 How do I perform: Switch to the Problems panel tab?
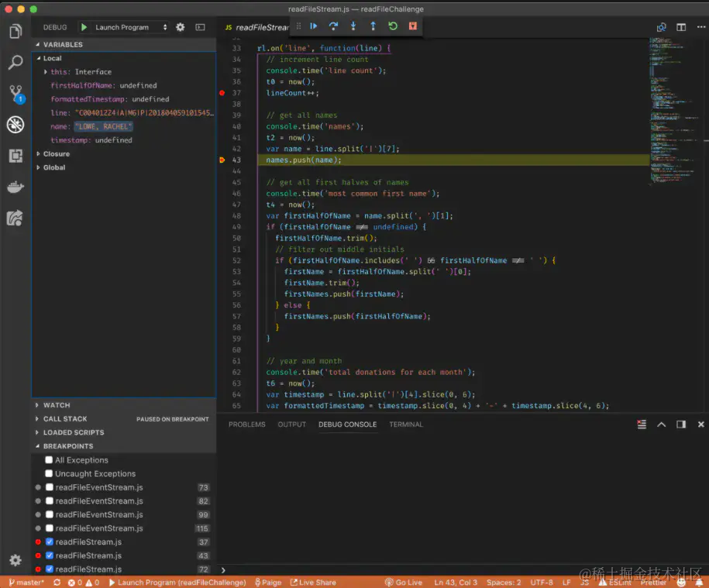pos(246,425)
